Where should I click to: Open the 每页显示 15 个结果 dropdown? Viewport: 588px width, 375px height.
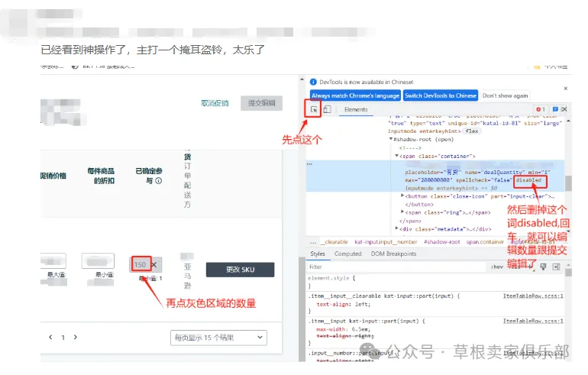(218, 338)
